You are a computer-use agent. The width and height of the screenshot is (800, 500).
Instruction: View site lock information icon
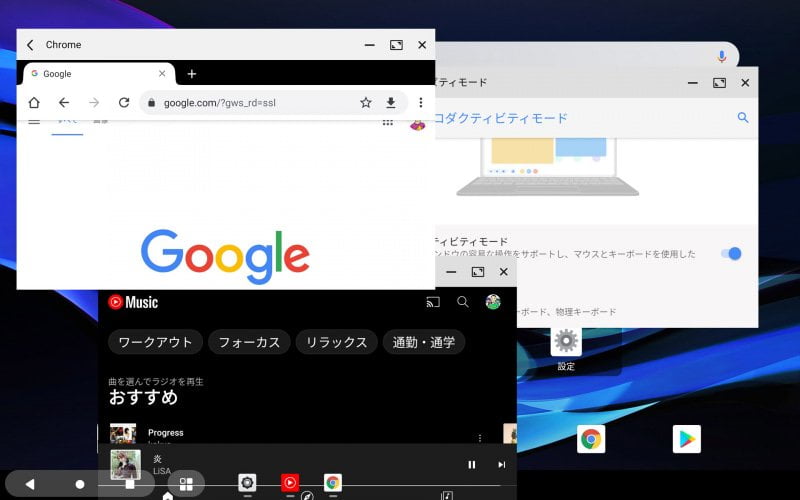[152, 103]
